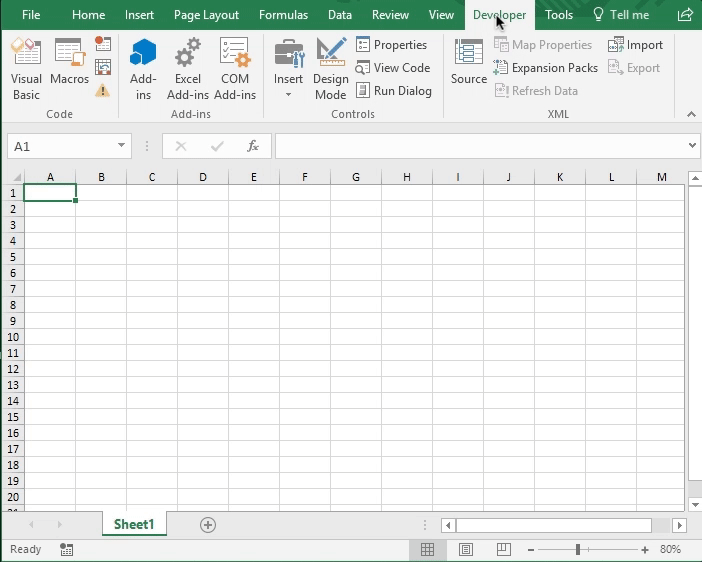702x562 pixels.
Task: Click the macro record icon in status bar
Action: (x=66, y=549)
